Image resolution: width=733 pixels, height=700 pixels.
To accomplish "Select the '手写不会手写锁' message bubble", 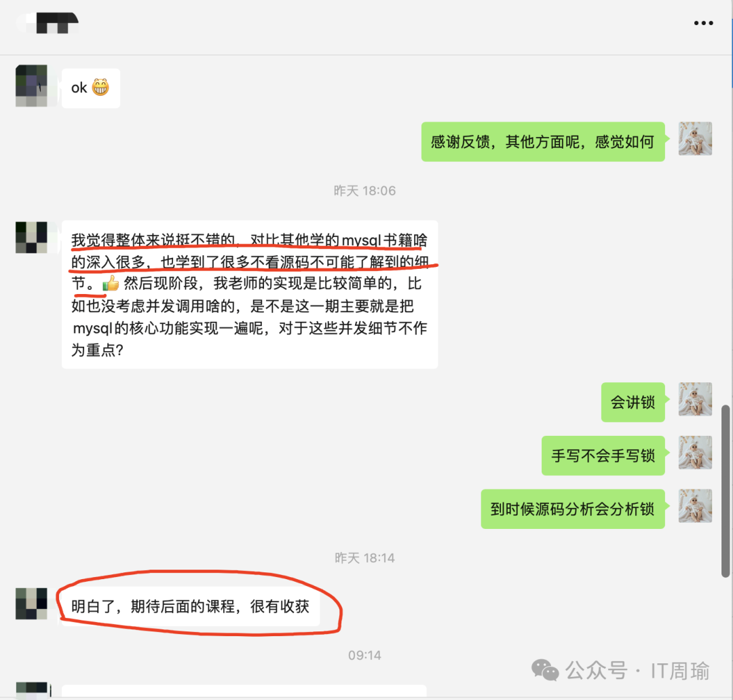I will tap(603, 456).
